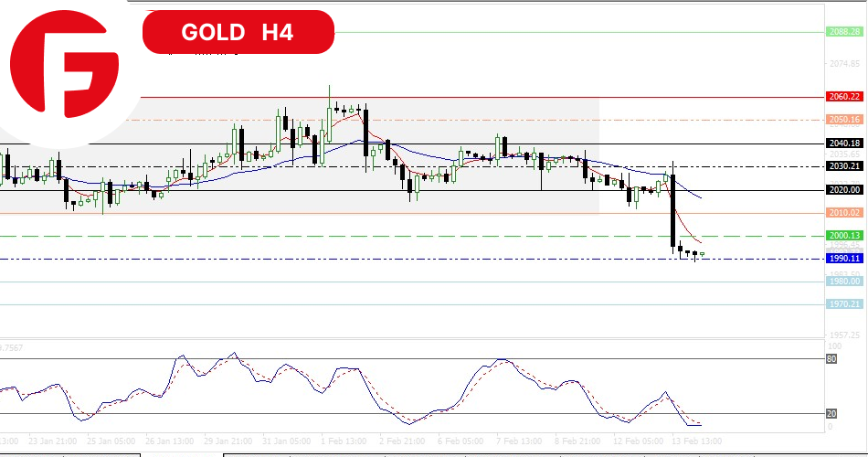Select the 29 Jan 21:00 time label
Viewport: 868px width, 457px height.
[x=230, y=440]
